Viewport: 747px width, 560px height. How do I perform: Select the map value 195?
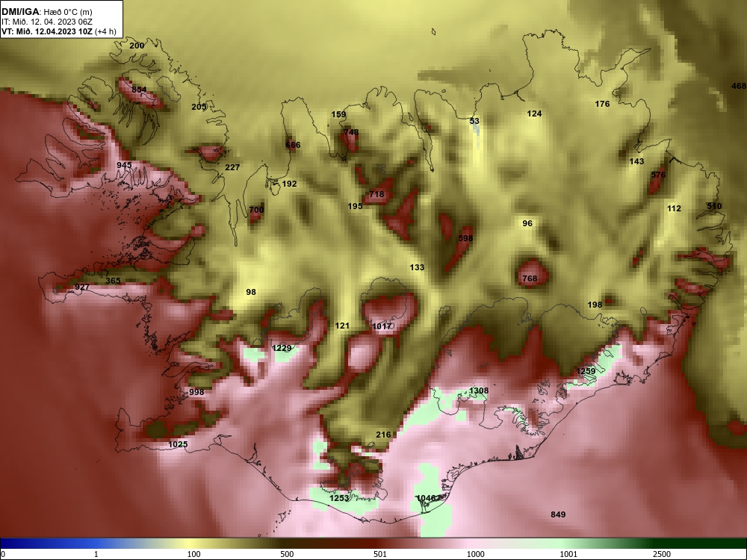tap(355, 206)
